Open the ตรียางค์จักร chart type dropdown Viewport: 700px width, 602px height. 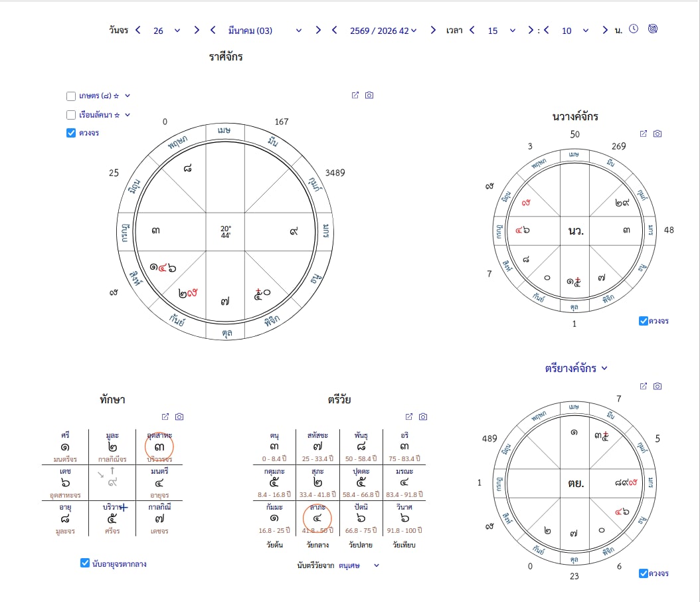pos(576,368)
